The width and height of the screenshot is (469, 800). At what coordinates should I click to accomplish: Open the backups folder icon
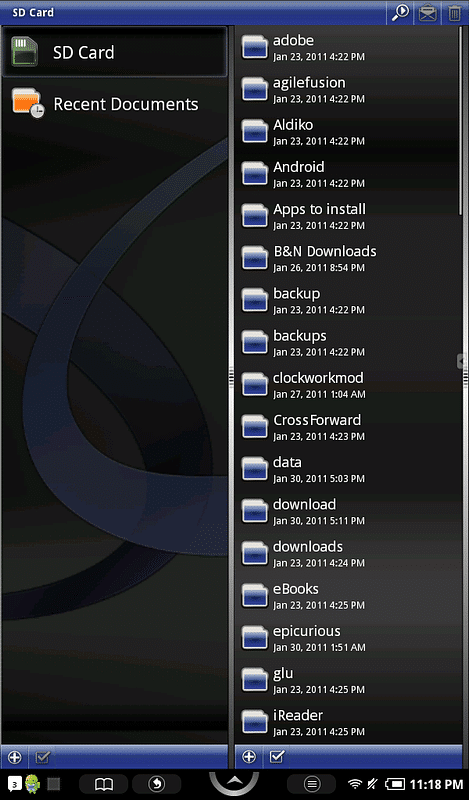tap(255, 343)
